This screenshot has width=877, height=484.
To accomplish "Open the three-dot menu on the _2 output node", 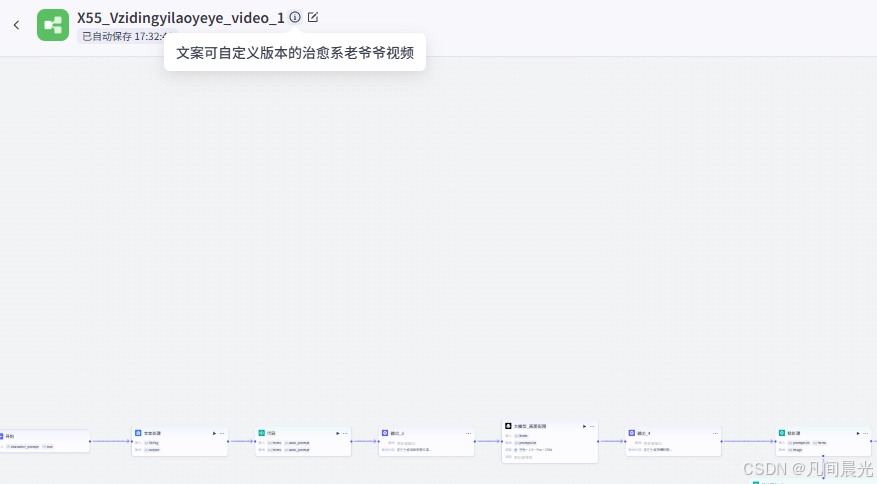I will tap(469, 434).
